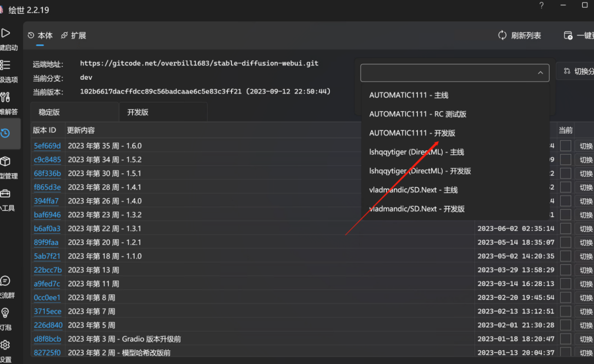Choose AUTOMATIC1111 - 主线 option

click(455, 95)
